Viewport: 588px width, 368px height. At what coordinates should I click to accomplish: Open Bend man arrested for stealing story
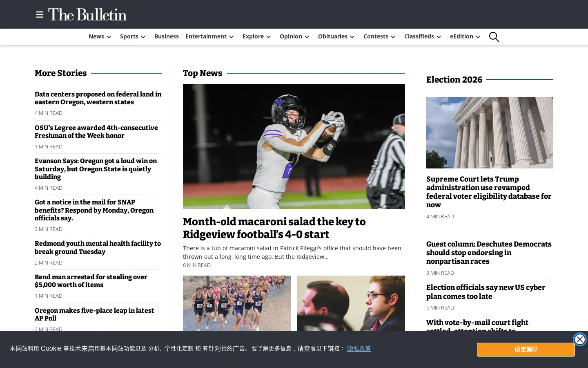click(x=91, y=281)
